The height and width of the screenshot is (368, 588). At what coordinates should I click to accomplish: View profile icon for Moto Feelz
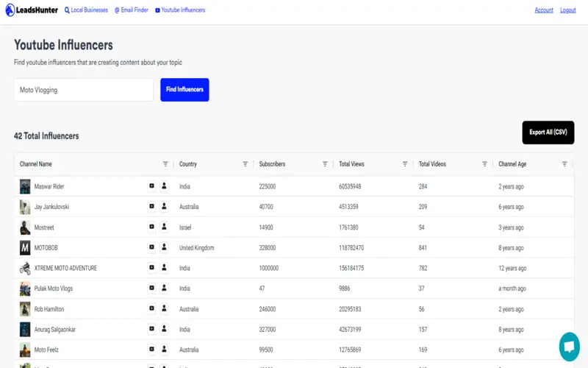pyautogui.click(x=164, y=349)
